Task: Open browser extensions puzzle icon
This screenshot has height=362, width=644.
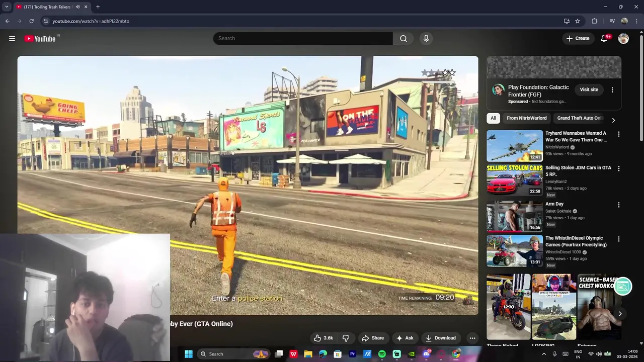Action: tap(595, 21)
